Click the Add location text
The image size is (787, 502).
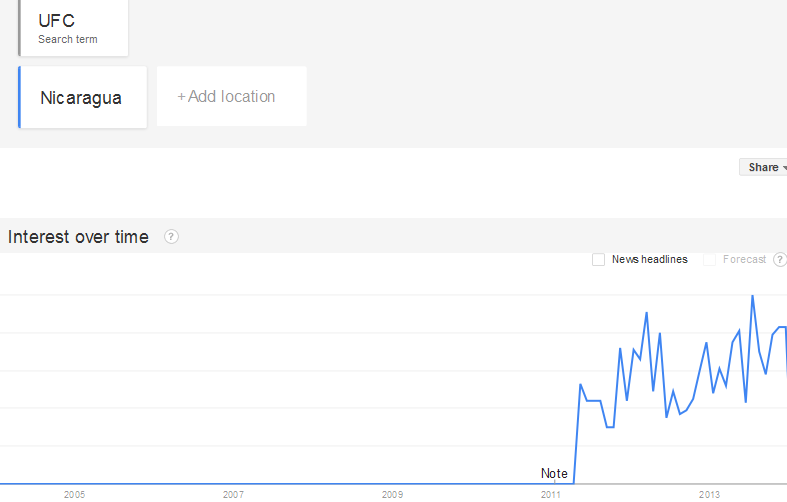(231, 97)
